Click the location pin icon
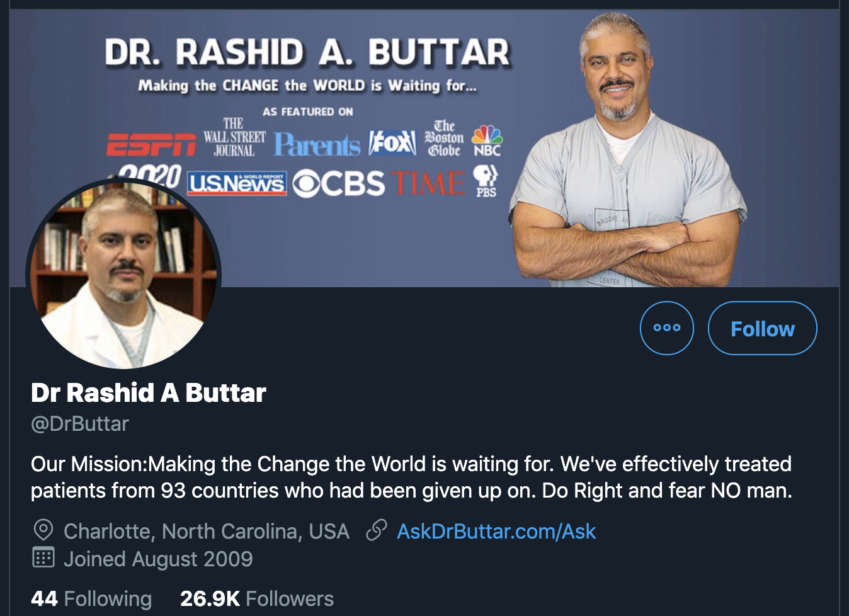 coord(43,530)
